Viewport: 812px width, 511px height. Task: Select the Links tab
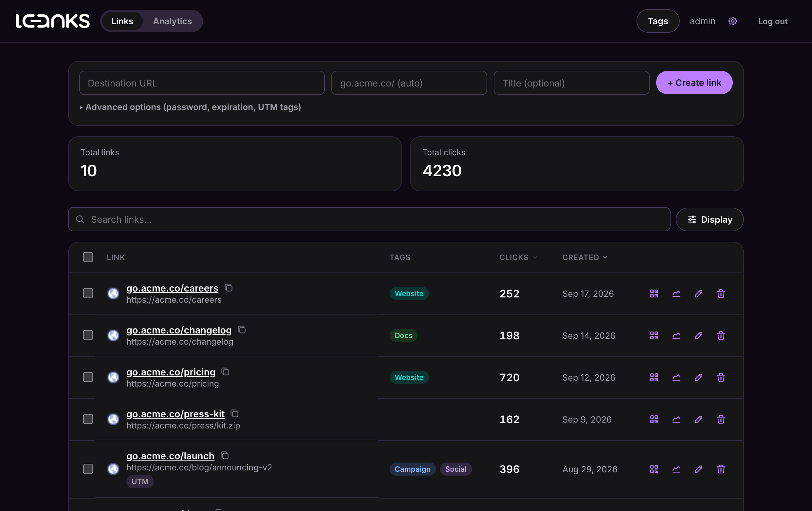coord(122,21)
